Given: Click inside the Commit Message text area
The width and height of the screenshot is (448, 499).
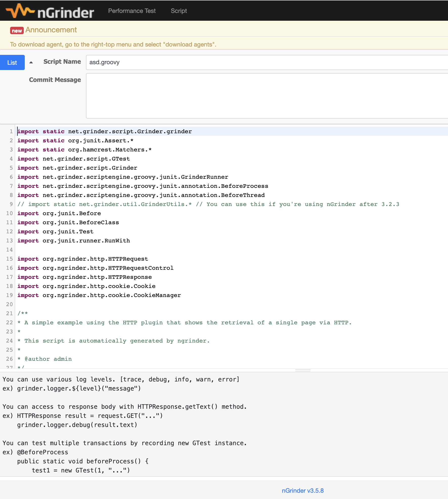Looking at the screenshot, I should (x=267, y=96).
